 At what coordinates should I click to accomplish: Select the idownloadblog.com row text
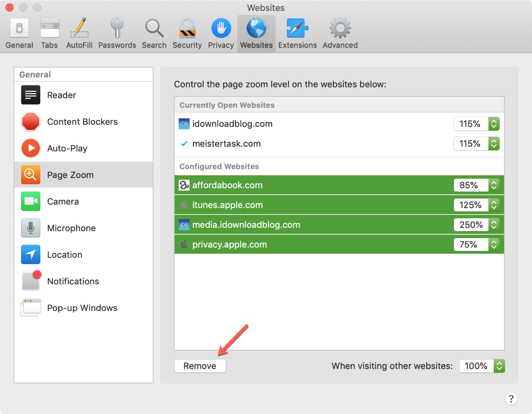232,124
